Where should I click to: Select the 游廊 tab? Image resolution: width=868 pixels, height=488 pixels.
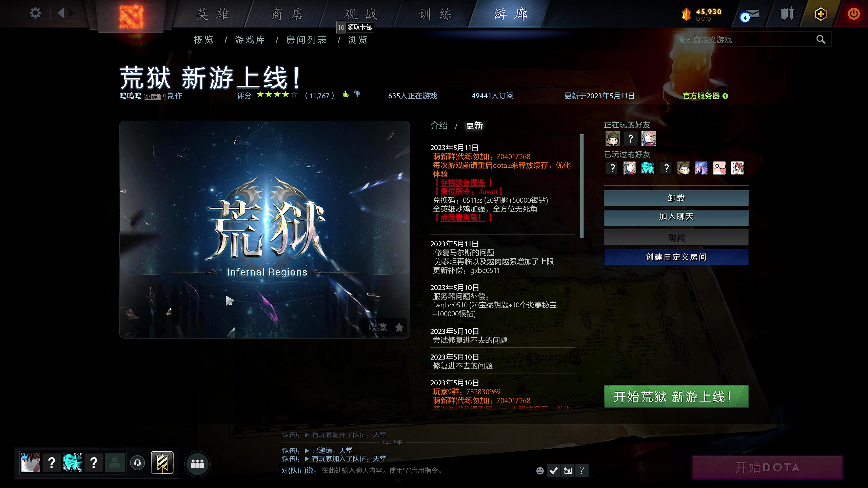click(511, 14)
